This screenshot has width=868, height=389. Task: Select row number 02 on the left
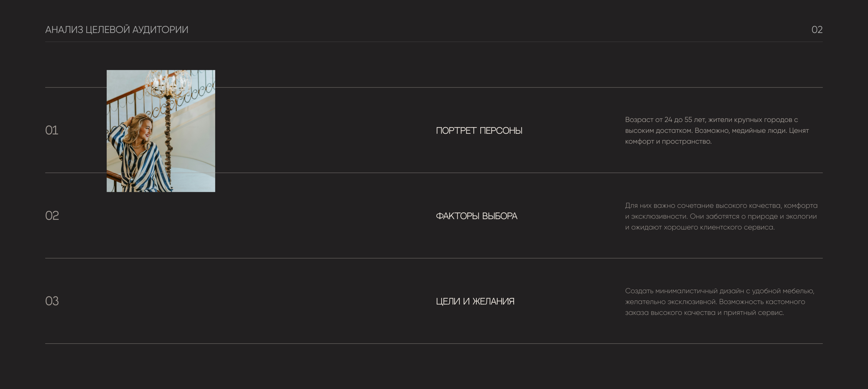(52, 216)
